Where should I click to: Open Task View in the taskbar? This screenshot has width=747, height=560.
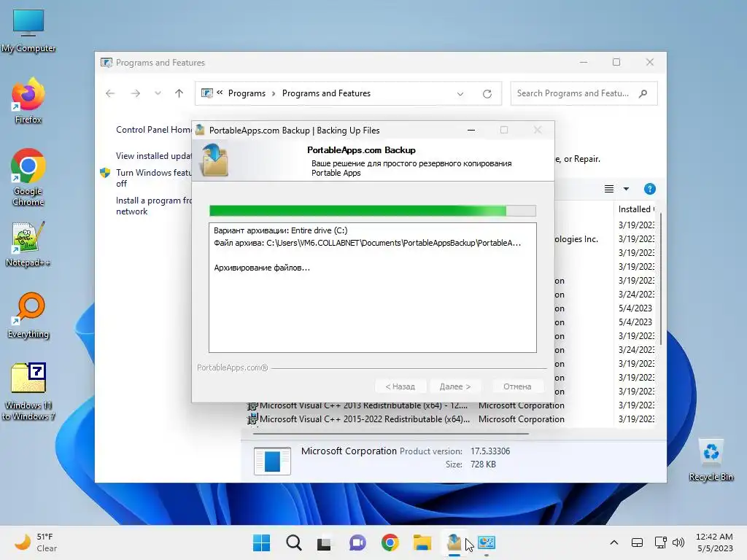(x=325, y=542)
